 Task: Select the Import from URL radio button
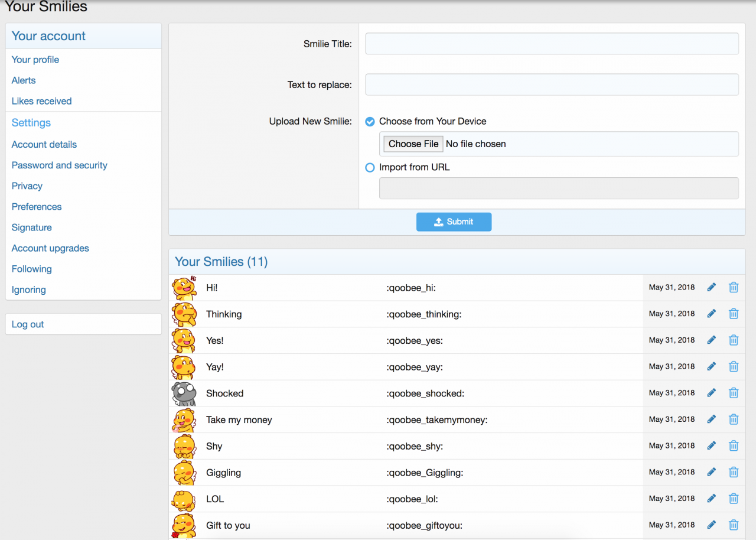pos(370,168)
